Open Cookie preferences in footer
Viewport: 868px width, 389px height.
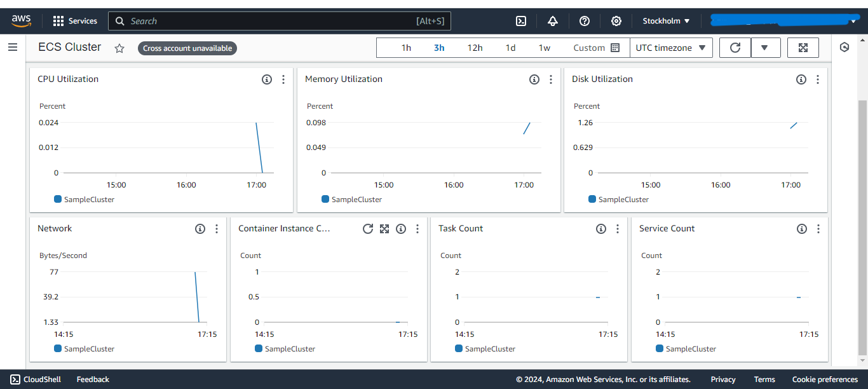825,379
